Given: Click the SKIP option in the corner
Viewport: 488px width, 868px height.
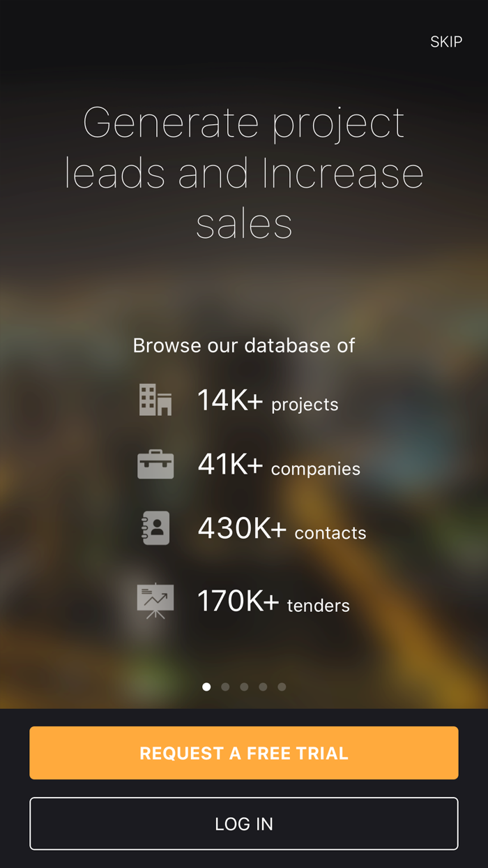Looking at the screenshot, I should tap(447, 42).
